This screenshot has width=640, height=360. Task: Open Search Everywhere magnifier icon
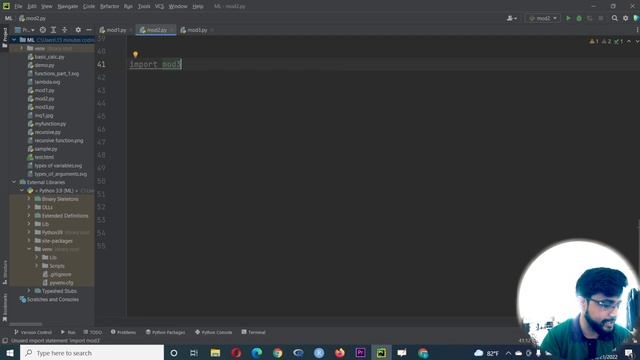point(615,18)
